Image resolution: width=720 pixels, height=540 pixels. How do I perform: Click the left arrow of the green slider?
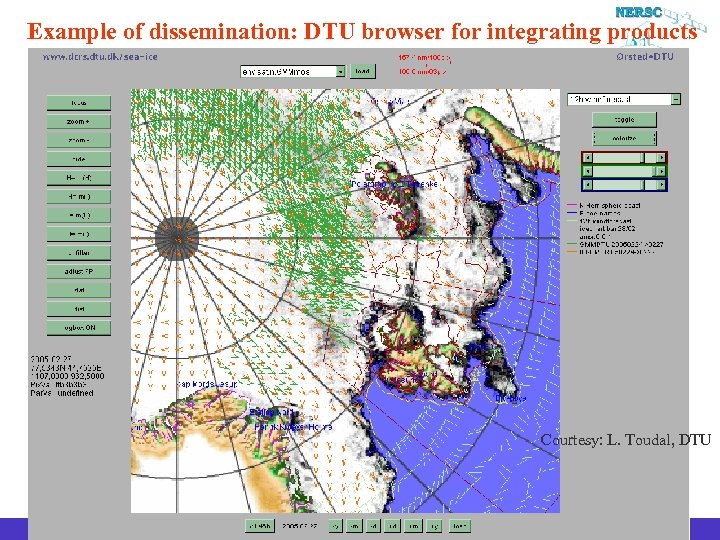click(588, 171)
